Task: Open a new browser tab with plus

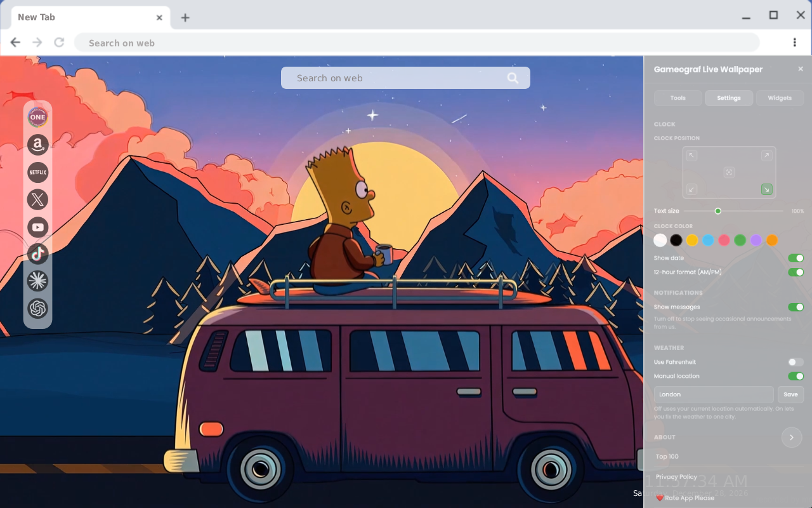Action: coord(185,18)
